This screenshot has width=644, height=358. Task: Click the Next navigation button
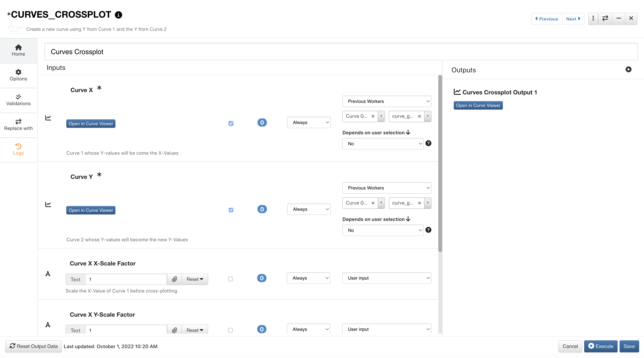tap(573, 19)
